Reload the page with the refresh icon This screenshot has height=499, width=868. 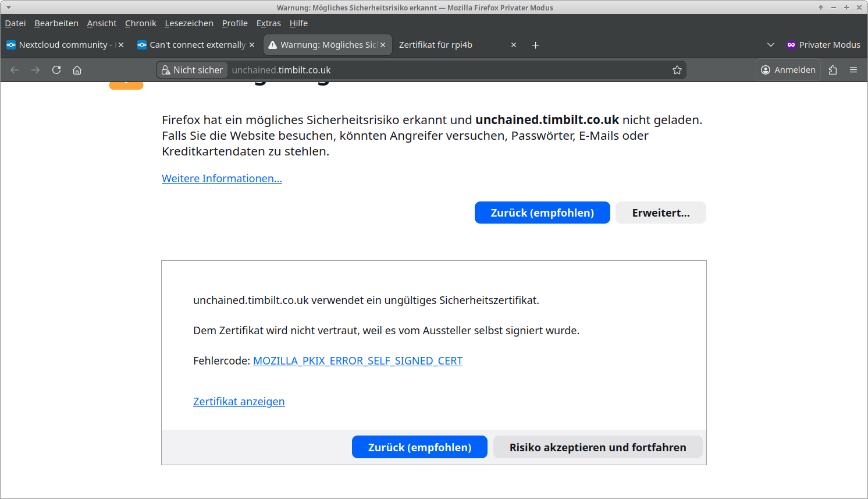56,70
